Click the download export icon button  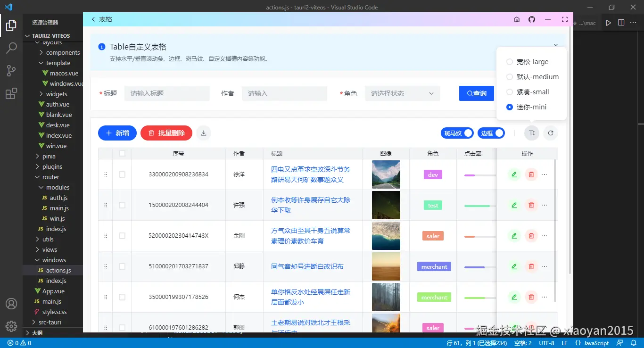(x=204, y=133)
